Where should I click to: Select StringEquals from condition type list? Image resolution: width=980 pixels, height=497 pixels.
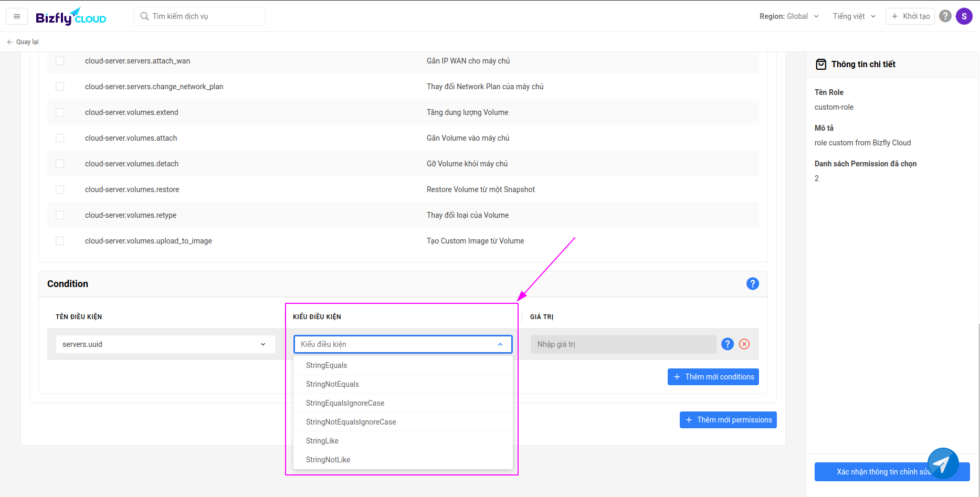pyautogui.click(x=326, y=365)
